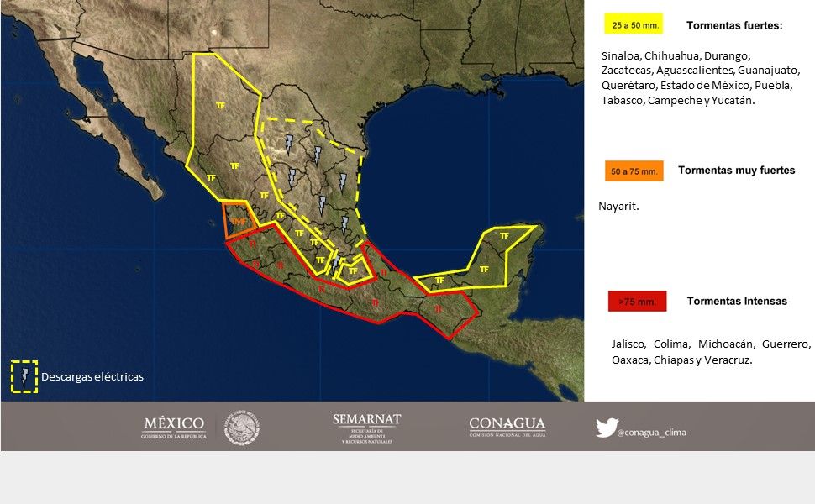The image size is (815, 504).
Task: Open the @conagua_clima Twitter handle link
Action: [x=651, y=433]
